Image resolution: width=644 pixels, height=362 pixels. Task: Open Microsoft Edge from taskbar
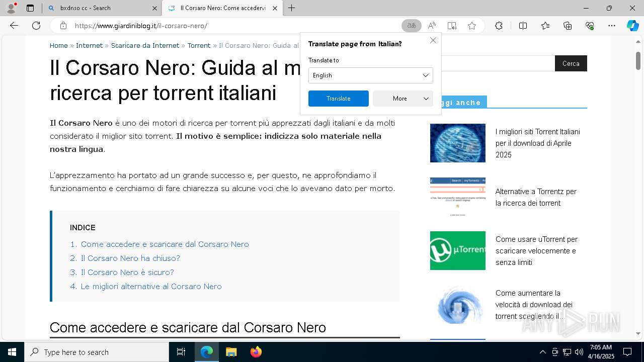pos(207,352)
